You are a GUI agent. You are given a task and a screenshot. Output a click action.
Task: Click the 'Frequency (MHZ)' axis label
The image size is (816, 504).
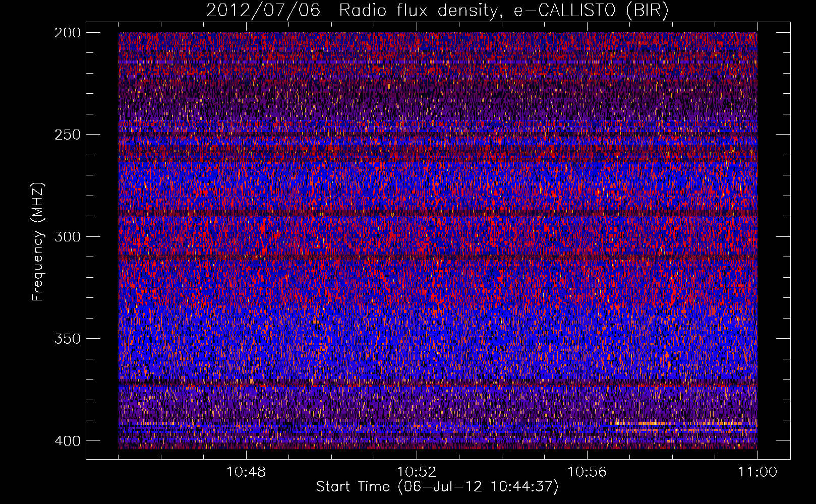[x=38, y=242]
